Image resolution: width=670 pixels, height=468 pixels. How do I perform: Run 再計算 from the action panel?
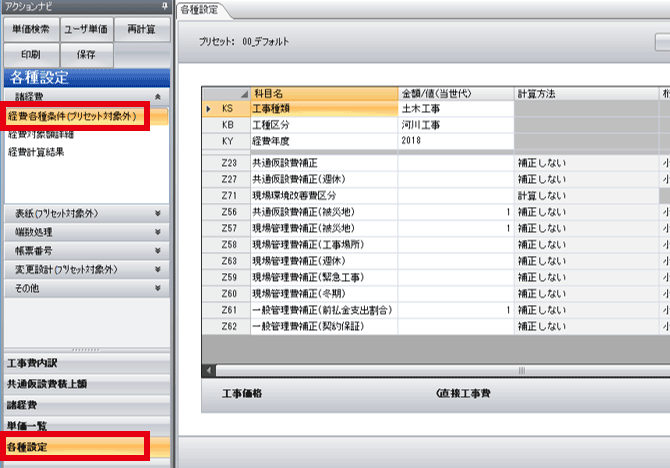pyautogui.click(x=139, y=30)
